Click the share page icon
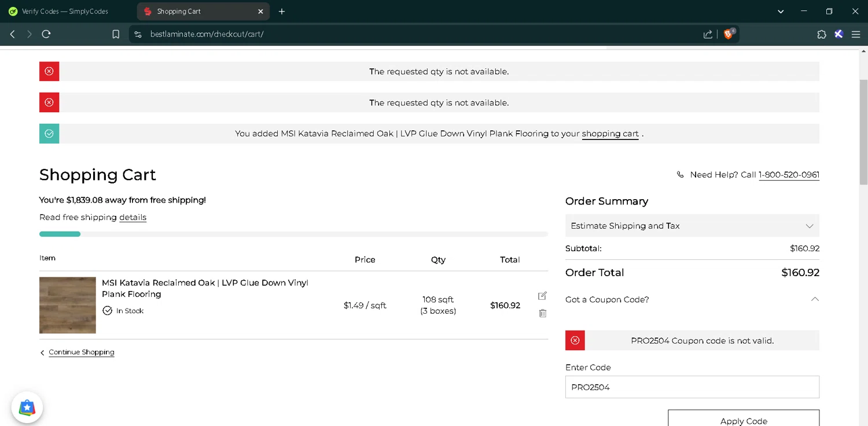Image resolution: width=868 pixels, height=426 pixels. pyautogui.click(x=708, y=34)
